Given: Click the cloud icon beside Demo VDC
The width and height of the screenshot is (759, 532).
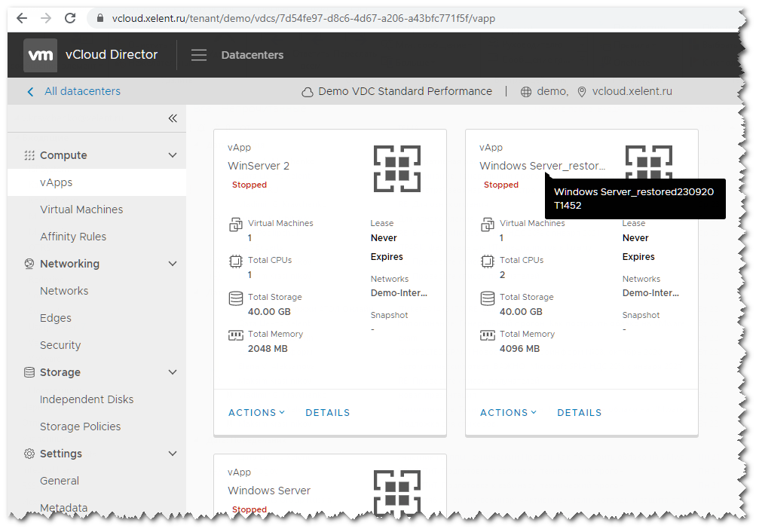Looking at the screenshot, I should 308,92.
